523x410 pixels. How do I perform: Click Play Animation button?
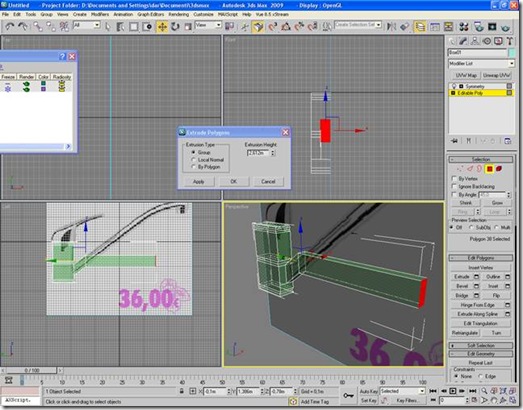click(x=453, y=391)
